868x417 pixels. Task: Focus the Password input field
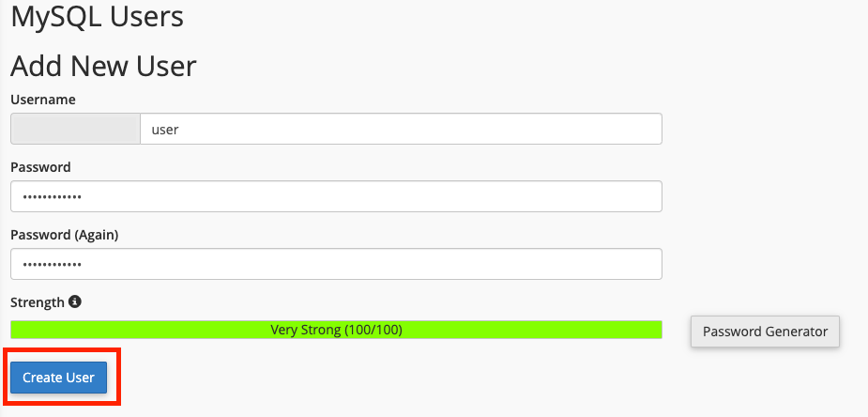point(336,196)
